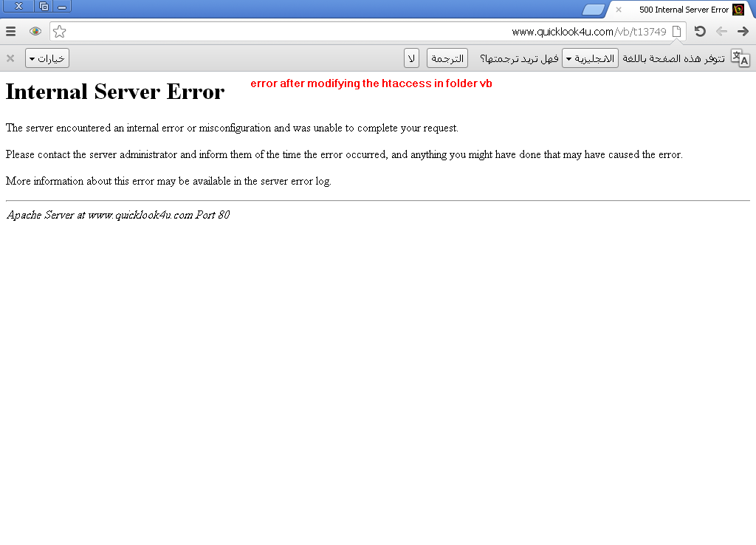Dismiss the translation bar

pos(10,58)
